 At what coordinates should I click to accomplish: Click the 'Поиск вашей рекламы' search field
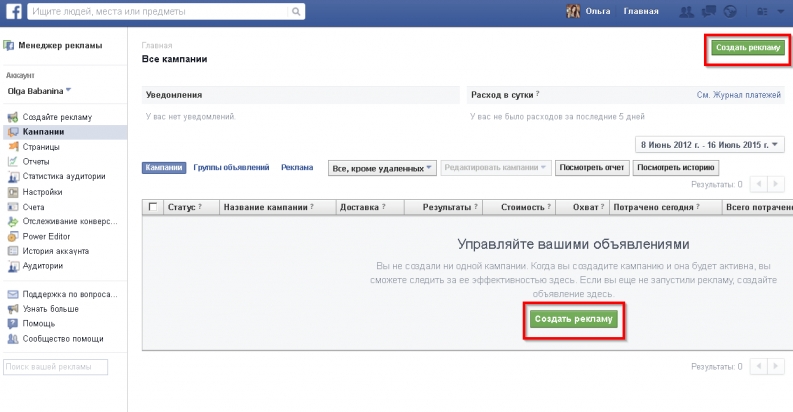pyautogui.click(x=55, y=367)
